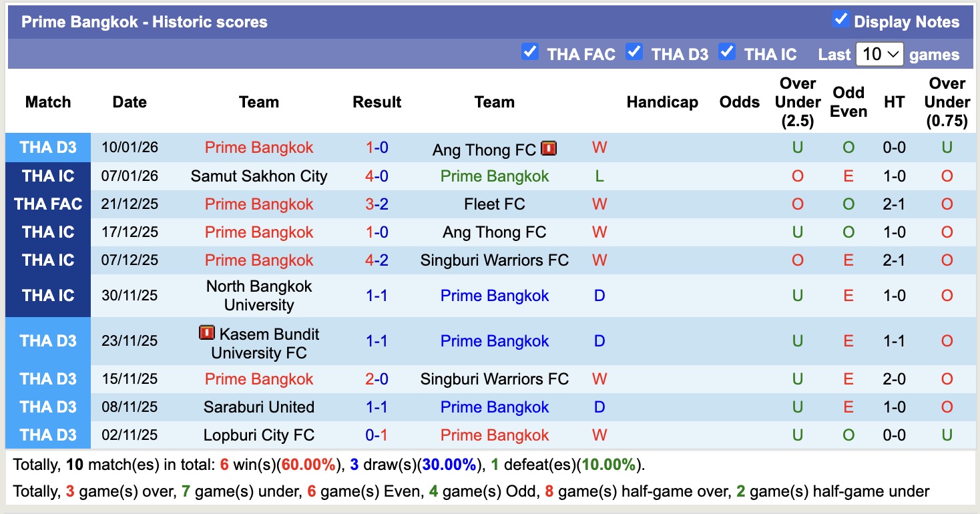Disable the THA FAC league filter

(x=530, y=51)
